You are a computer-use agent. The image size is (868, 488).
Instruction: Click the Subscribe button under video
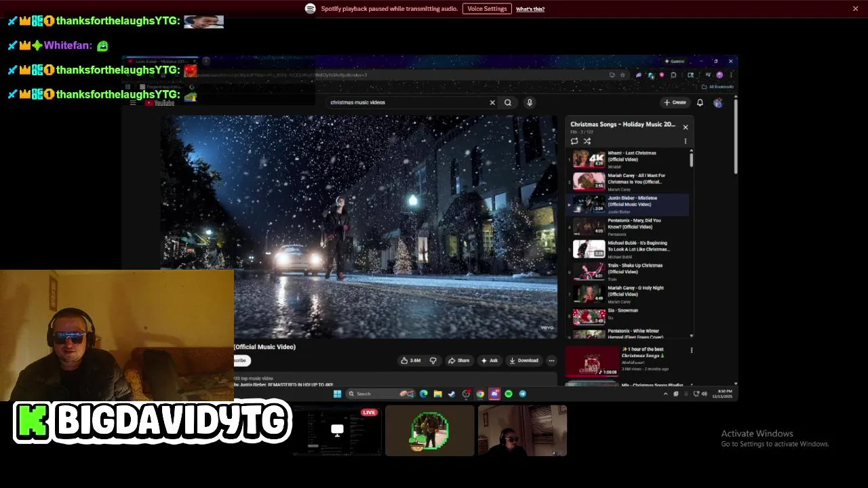coord(241,361)
